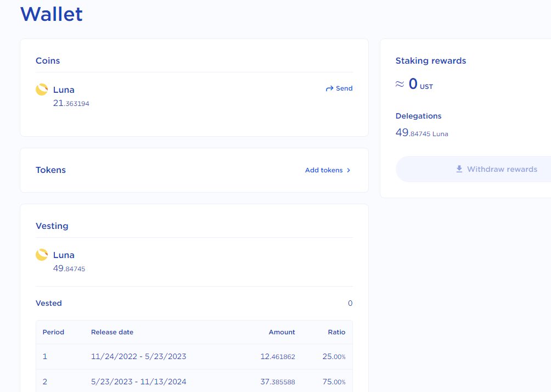Select the Luna balance 21.363194

click(71, 103)
